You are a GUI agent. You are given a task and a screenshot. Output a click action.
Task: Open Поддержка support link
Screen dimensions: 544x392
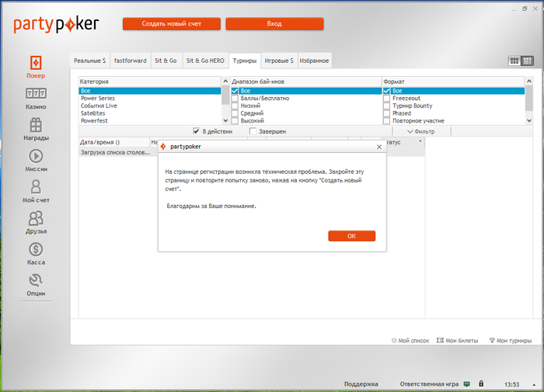[361, 384]
